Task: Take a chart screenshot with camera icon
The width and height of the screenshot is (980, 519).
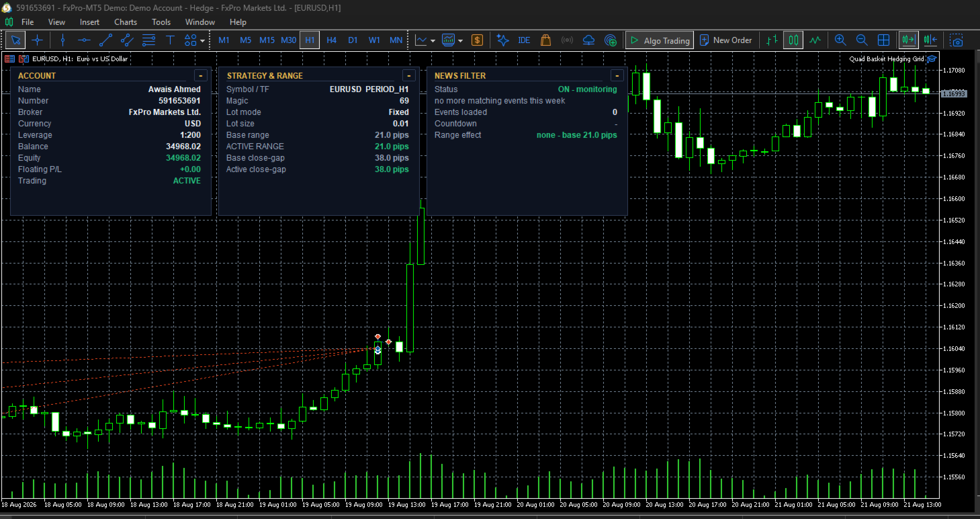Action: (956, 40)
